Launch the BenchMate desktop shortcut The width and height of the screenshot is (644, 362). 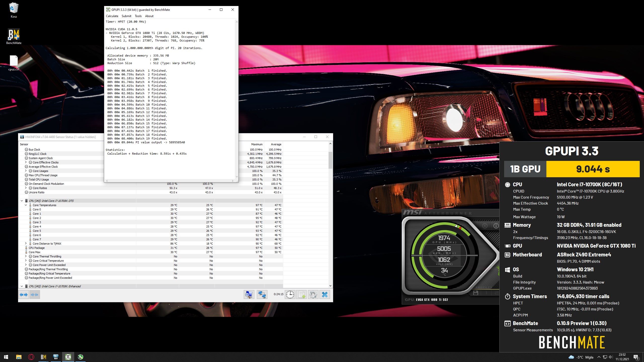tap(14, 36)
